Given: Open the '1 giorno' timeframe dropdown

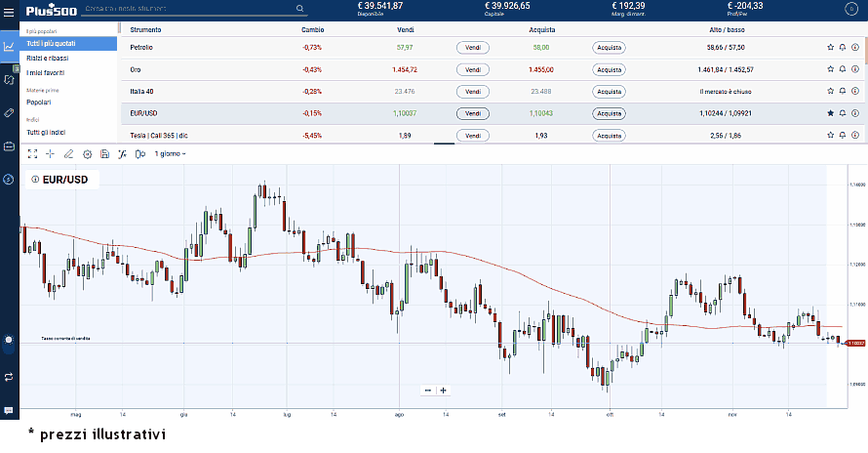Looking at the screenshot, I should click(x=171, y=153).
